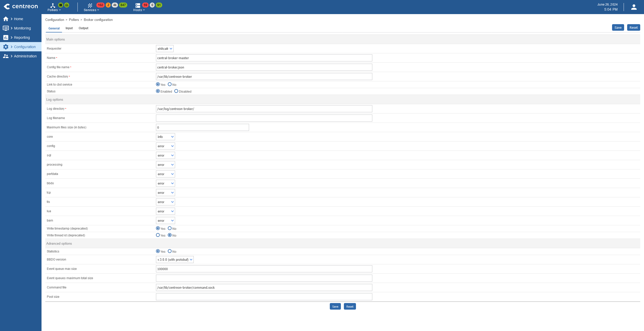The width and height of the screenshot is (644, 331).
Task: Click the Event queue max size field
Action: point(264,269)
